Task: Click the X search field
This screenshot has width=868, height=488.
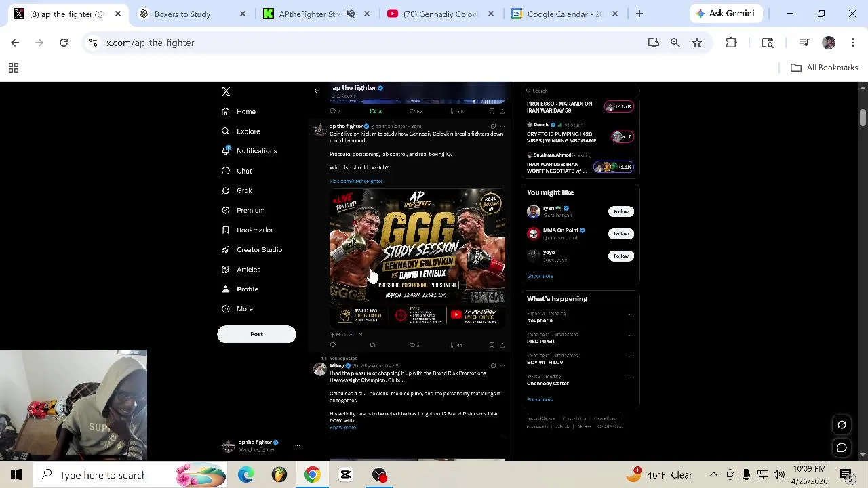Action: tap(582, 91)
